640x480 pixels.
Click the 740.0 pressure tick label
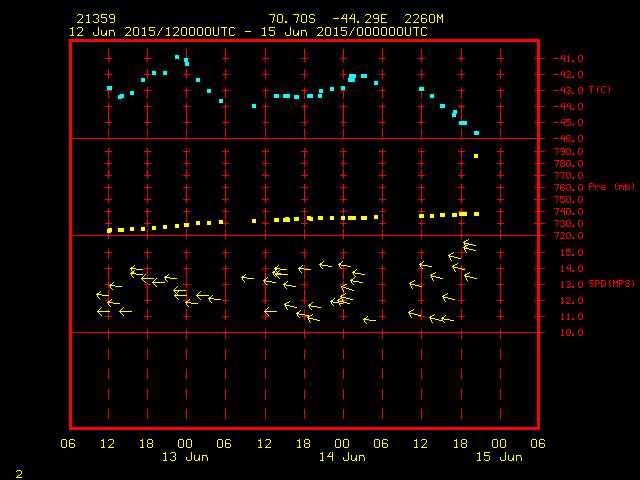pyautogui.click(x=569, y=212)
